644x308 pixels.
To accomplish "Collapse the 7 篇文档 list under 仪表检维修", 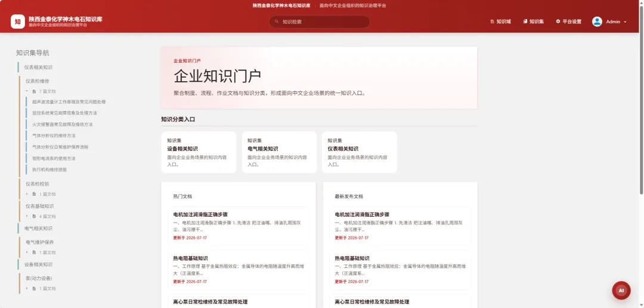I will (x=27, y=91).
